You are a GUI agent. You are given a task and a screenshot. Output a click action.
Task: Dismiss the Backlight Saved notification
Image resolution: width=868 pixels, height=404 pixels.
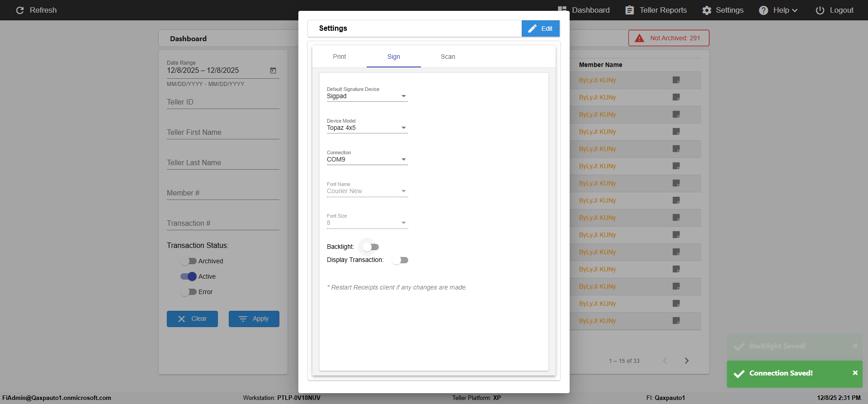click(855, 346)
